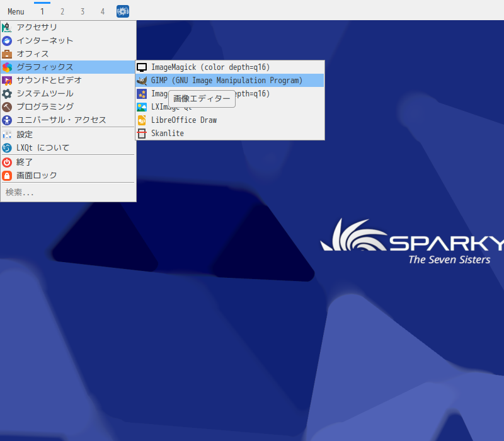Click the GIMP Wilber mascot icon

pyautogui.click(x=142, y=81)
